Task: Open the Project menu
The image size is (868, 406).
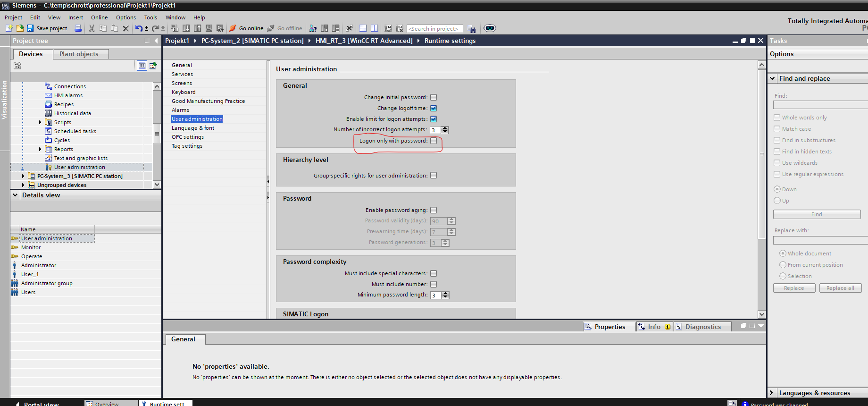Action: point(13,17)
